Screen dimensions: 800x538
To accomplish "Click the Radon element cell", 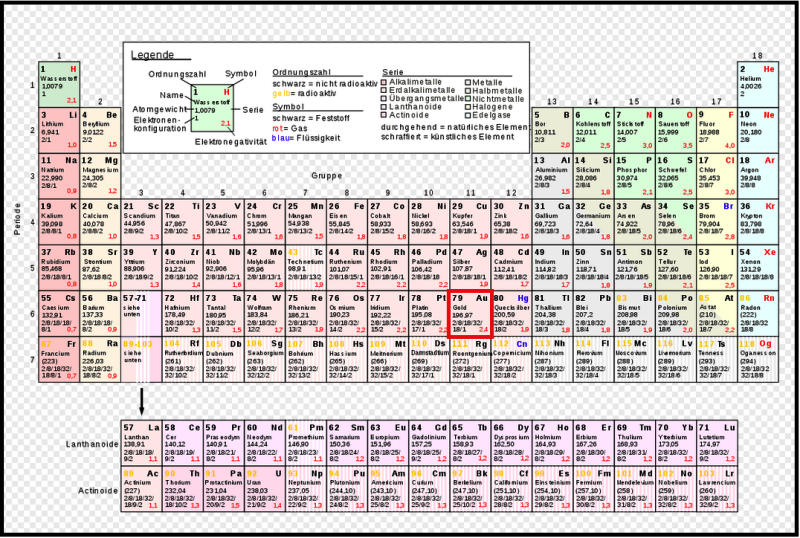I will (758, 313).
